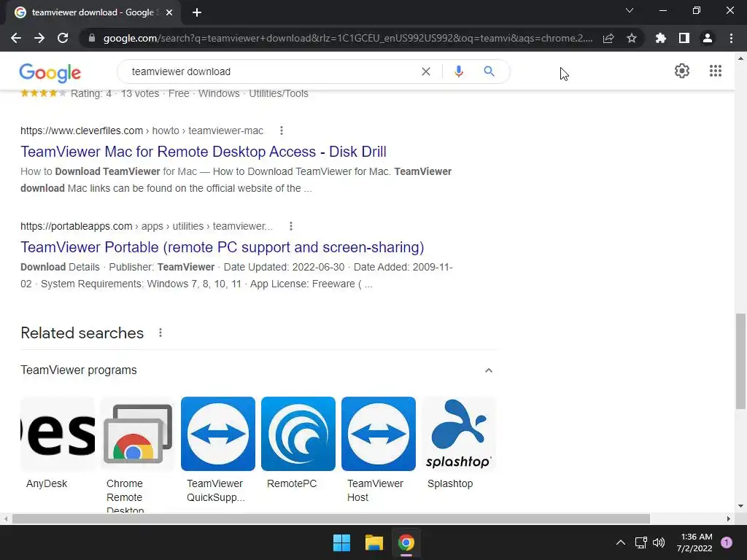This screenshot has height=560, width=747.
Task: Go back to the previous page
Action: [x=16, y=38]
